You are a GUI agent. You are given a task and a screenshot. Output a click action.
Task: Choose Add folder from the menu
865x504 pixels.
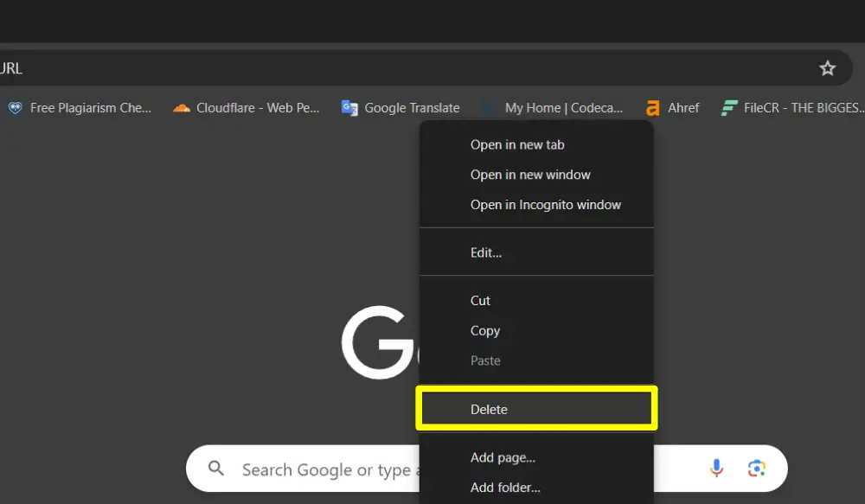pos(505,487)
